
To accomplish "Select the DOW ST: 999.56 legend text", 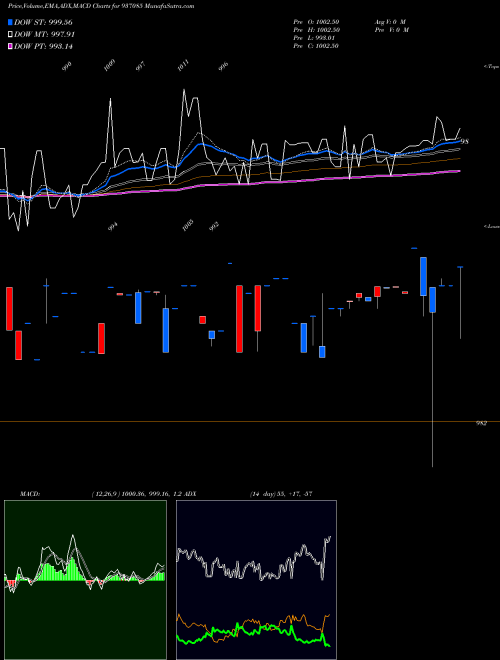I will [43, 22].
